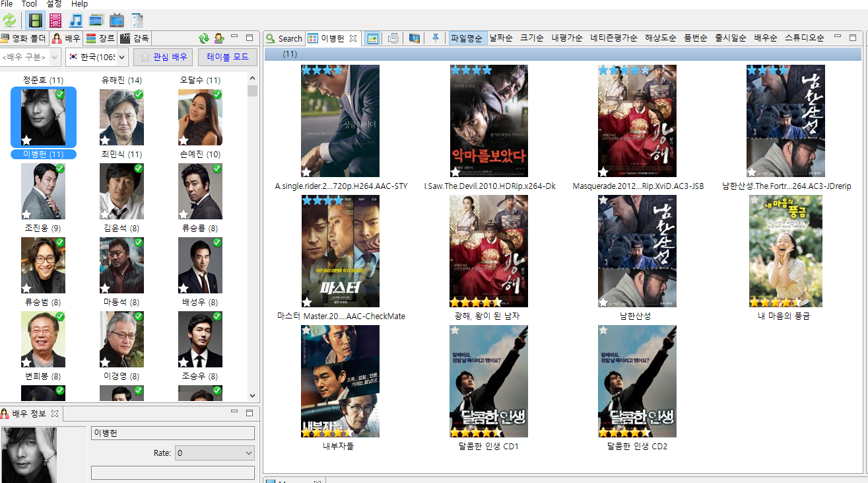This screenshot has width=868, height=483.
Task: Toggle 내평가순 sort option
Action: [567, 38]
